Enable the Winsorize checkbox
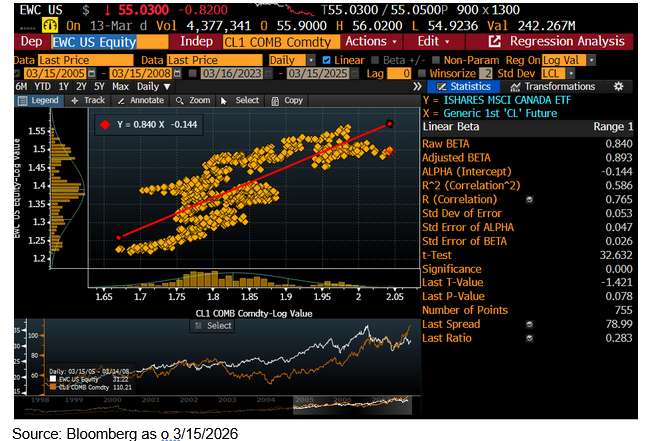This screenshot has width=670, height=441. pyautogui.click(x=422, y=74)
